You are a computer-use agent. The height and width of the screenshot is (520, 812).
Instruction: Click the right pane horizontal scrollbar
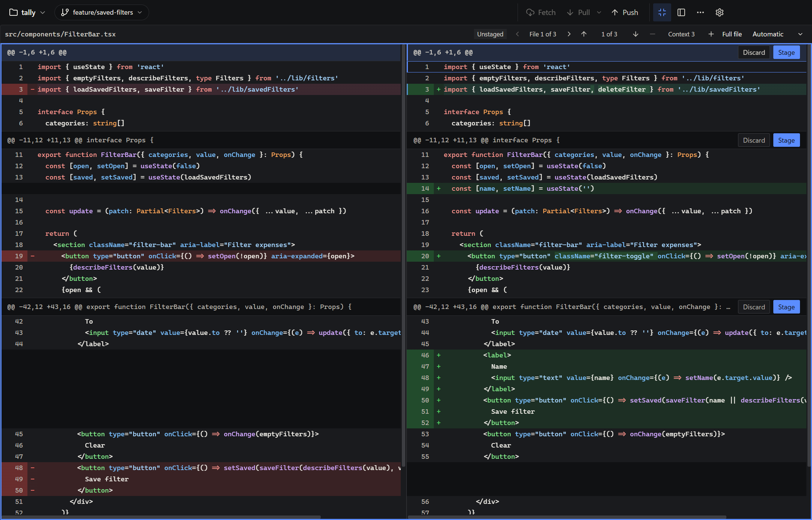click(567, 517)
